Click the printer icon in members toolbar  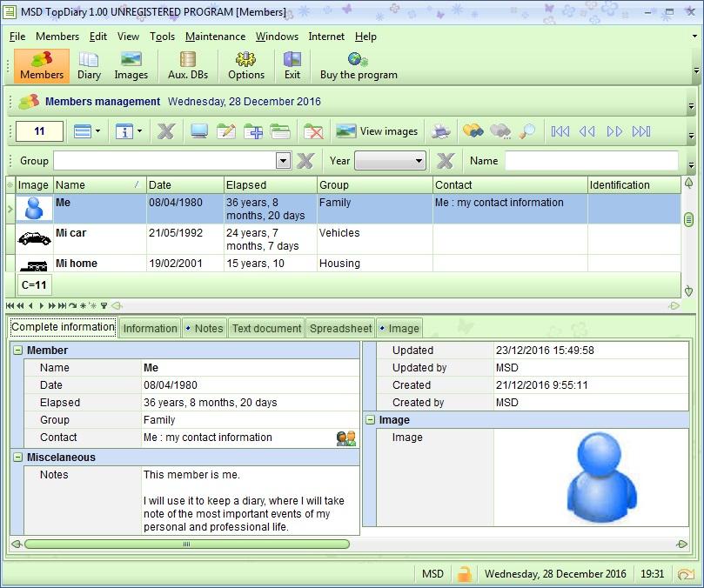pyautogui.click(x=440, y=131)
